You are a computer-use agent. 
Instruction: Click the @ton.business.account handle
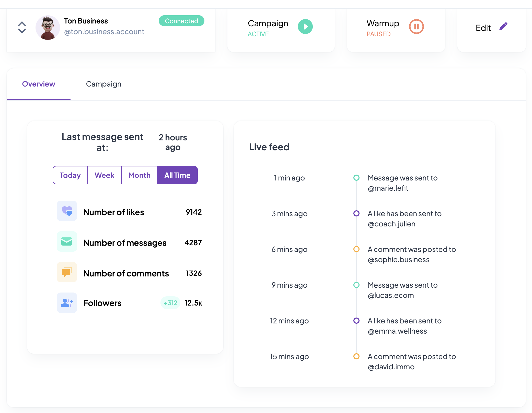coord(104,32)
